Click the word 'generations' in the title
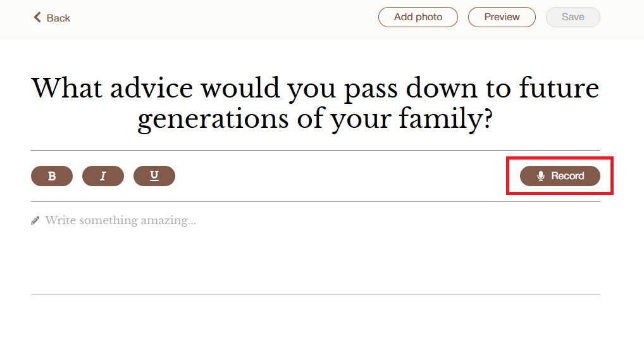Image resolution: width=644 pixels, height=340 pixels. point(213,119)
